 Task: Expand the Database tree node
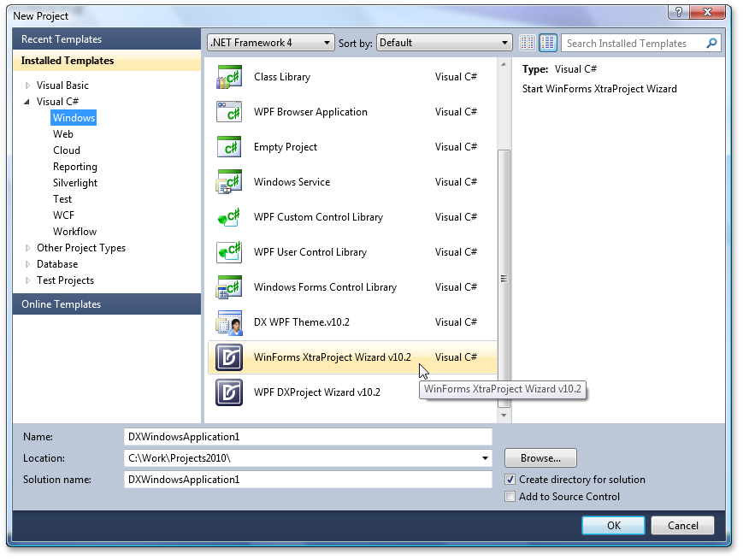27,264
